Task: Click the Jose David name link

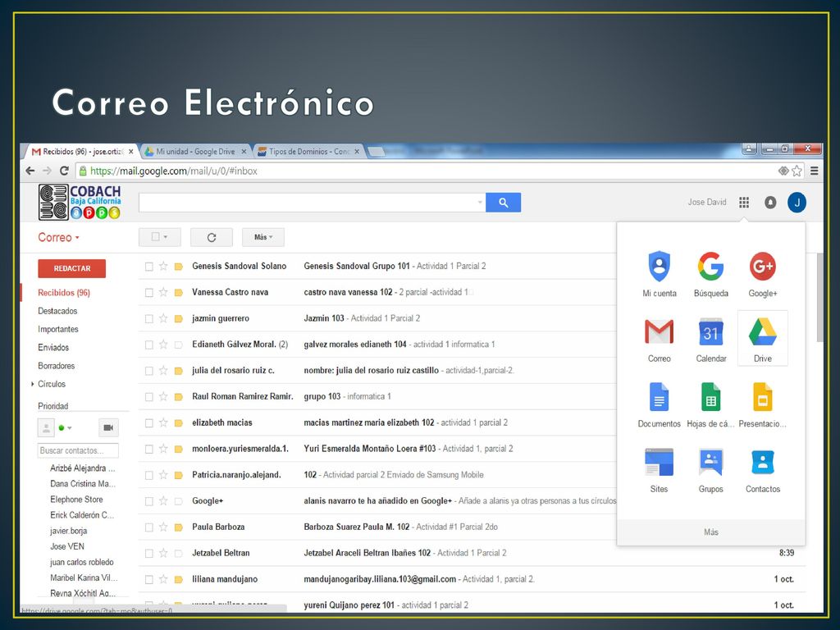Action: pos(707,203)
